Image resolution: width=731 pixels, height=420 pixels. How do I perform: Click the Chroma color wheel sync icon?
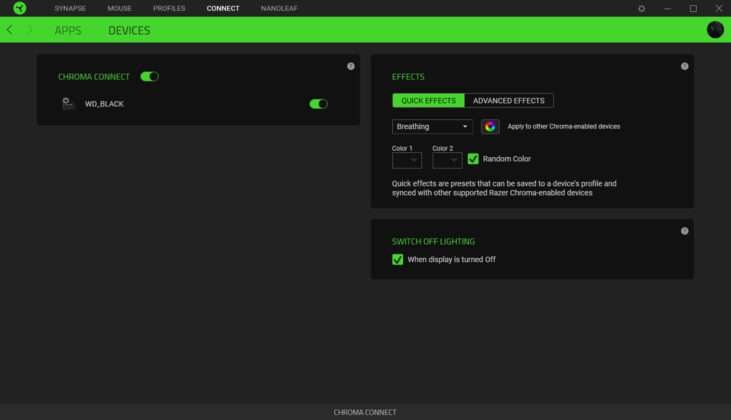[x=490, y=126]
